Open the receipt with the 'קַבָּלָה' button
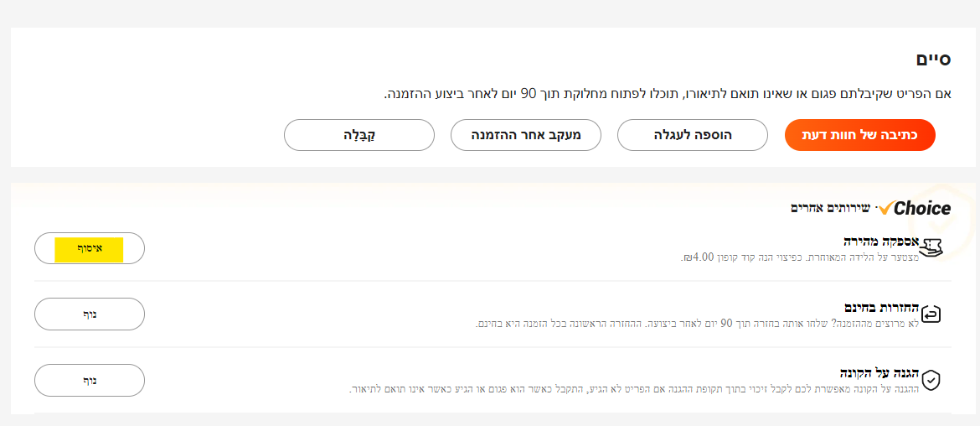 tap(359, 135)
